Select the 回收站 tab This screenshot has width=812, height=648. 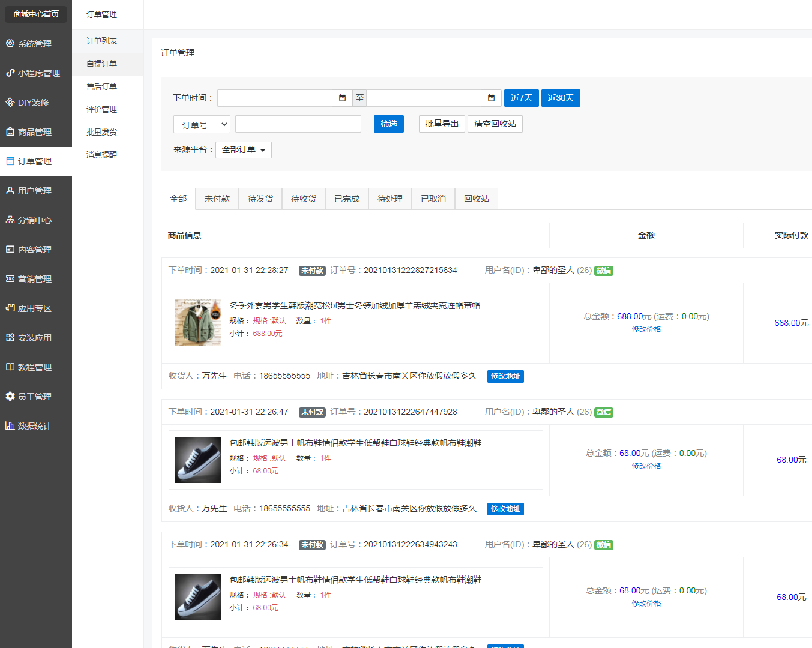click(477, 199)
